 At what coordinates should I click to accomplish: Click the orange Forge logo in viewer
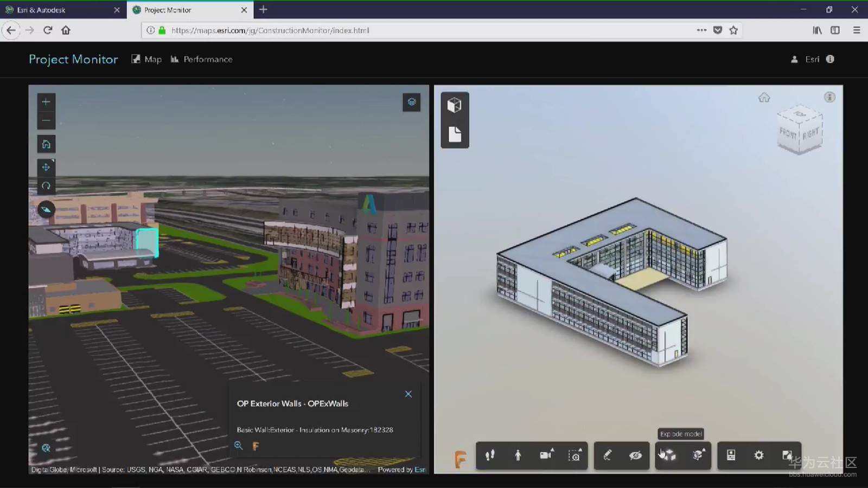click(460, 459)
